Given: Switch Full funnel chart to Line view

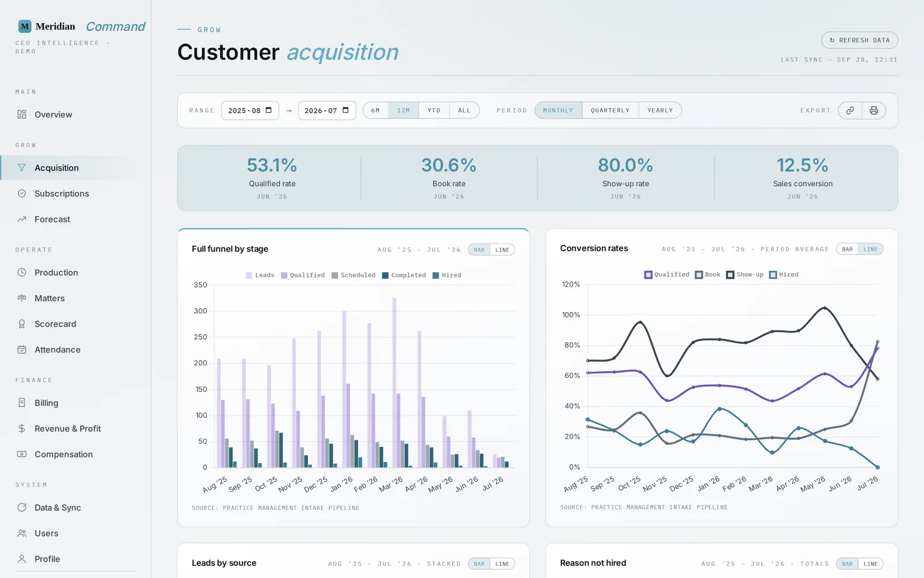Looking at the screenshot, I should point(502,250).
